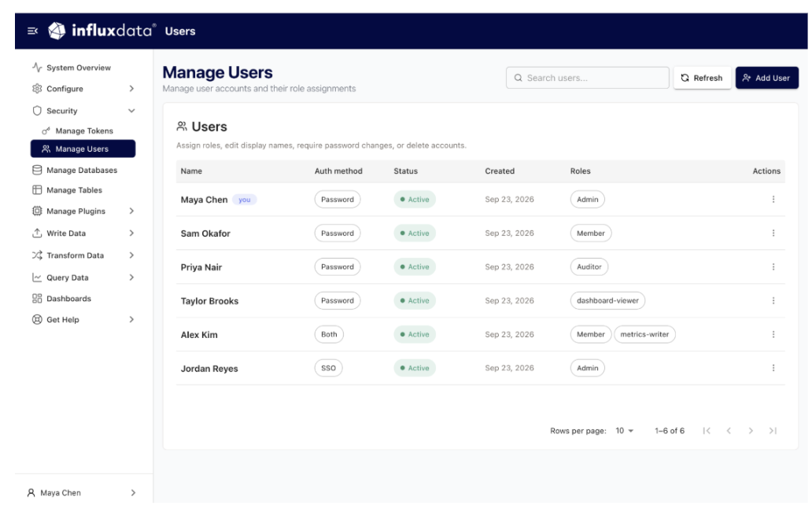
Task: Click the "1–6 of 6" pagination text
Action: tap(670, 430)
